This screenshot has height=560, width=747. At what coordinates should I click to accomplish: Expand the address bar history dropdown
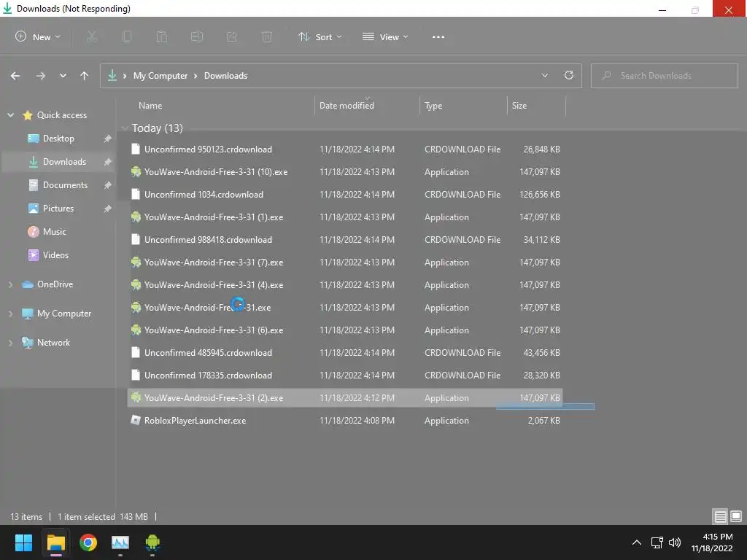pos(544,75)
